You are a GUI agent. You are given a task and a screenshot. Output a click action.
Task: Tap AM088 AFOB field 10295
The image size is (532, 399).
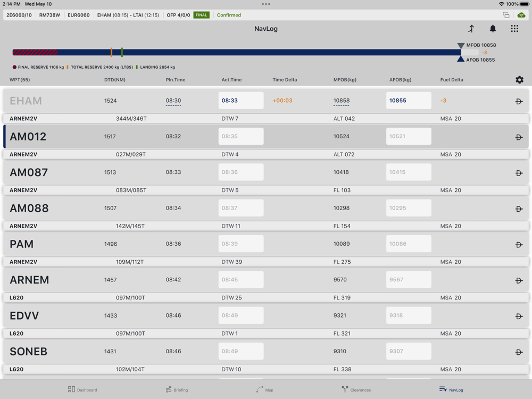click(x=409, y=208)
